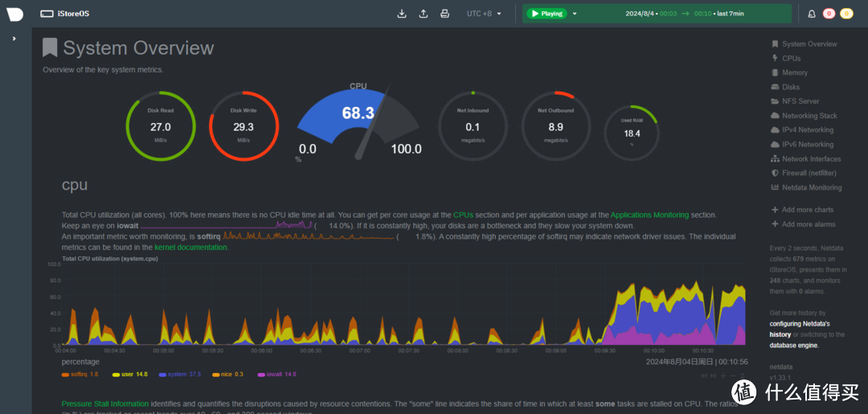The width and height of the screenshot is (868, 414).
Task: Select Networking Stack in right menu
Action: click(809, 116)
